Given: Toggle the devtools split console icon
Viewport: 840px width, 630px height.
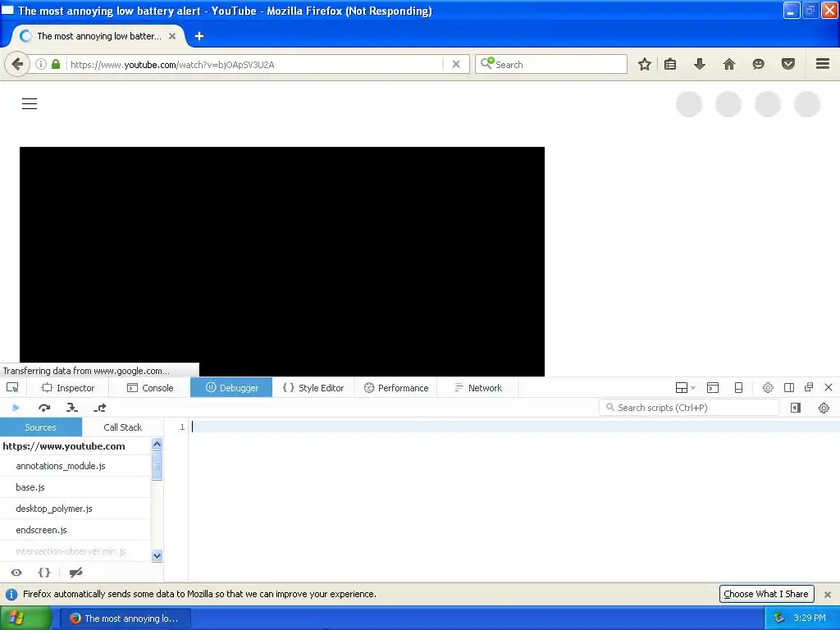Looking at the screenshot, I should 713,388.
